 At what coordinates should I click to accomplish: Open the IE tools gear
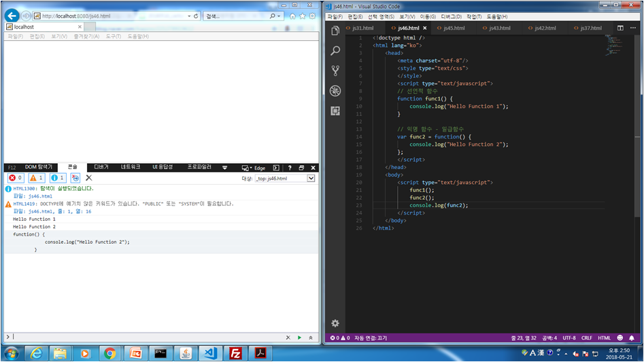coord(312,16)
